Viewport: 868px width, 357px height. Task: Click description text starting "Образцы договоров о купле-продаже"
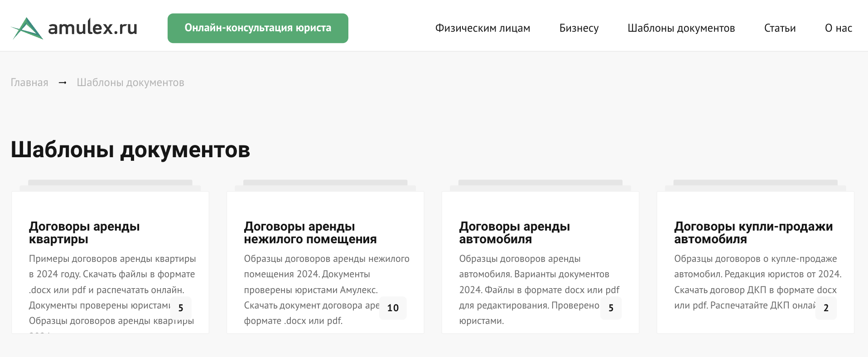coord(758,282)
